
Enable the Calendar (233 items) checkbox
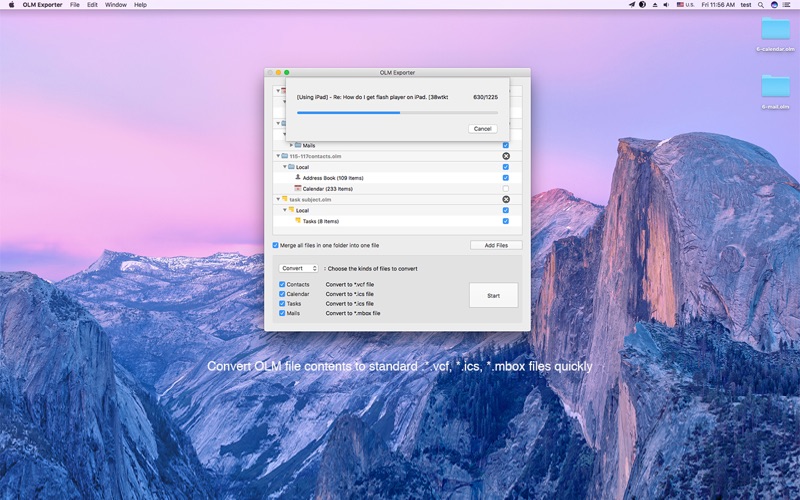click(x=506, y=189)
